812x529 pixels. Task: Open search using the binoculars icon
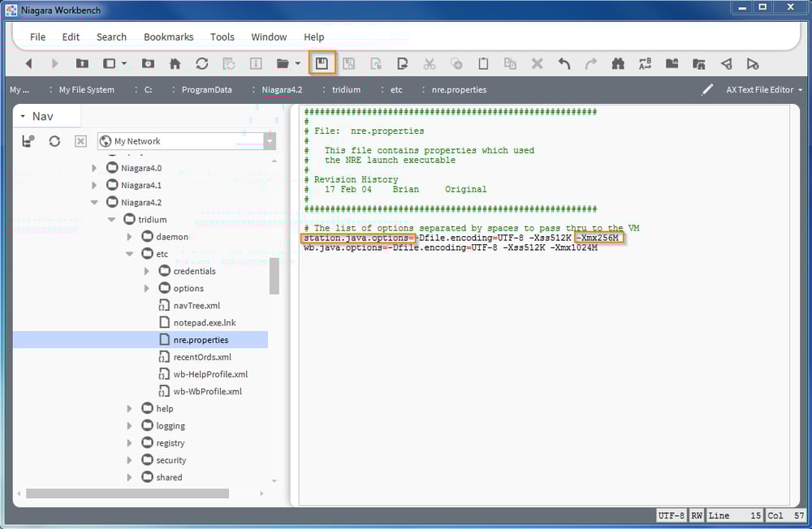(x=618, y=63)
